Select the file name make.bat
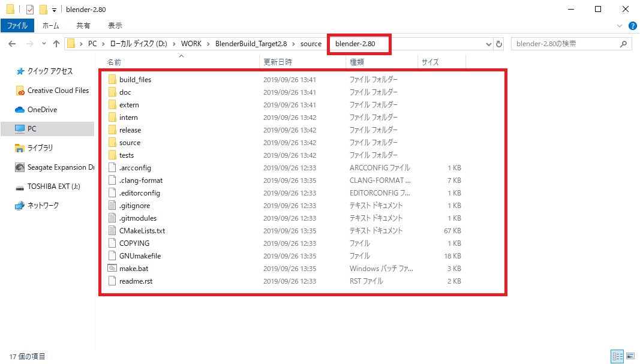The width and height of the screenshot is (640, 364). [134, 269]
